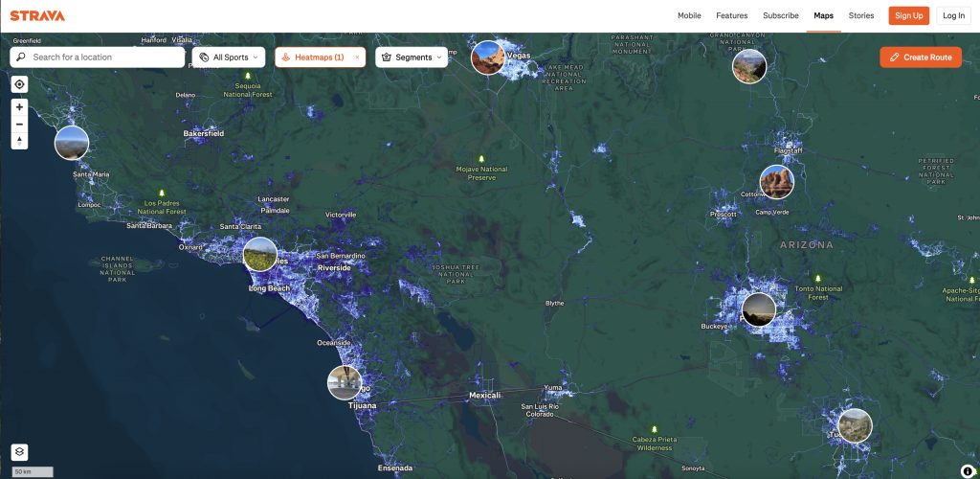Click the Yuma map label
The width and height of the screenshot is (980, 479).
tap(553, 388)
